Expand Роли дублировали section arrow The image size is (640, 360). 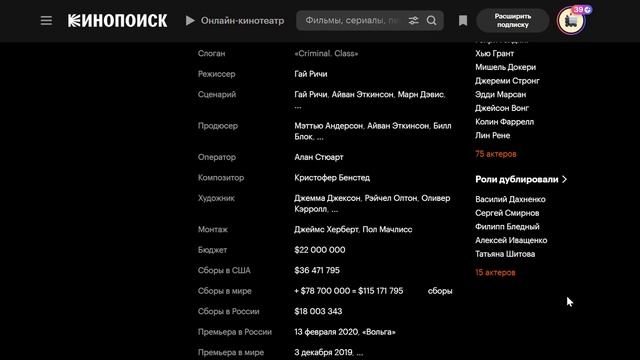click(564, 179)
